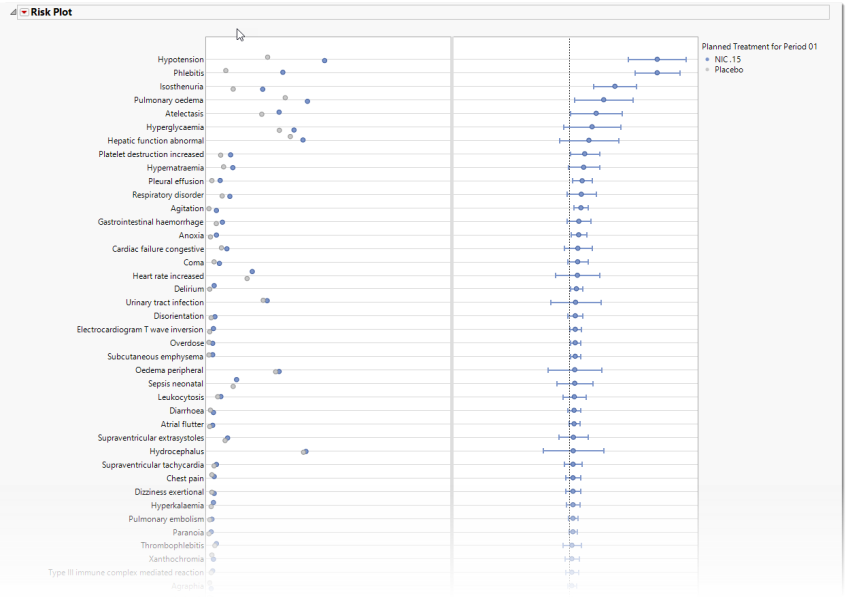
Task: Select Cardiac failure congestive label
Action: pos(158,249)
